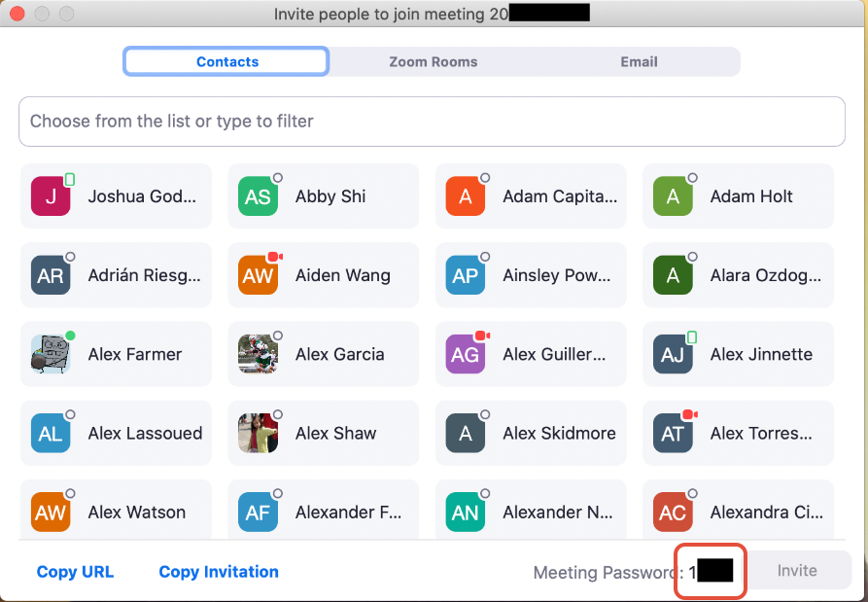Click Alex Farmer's profile picture

(51, 354)
